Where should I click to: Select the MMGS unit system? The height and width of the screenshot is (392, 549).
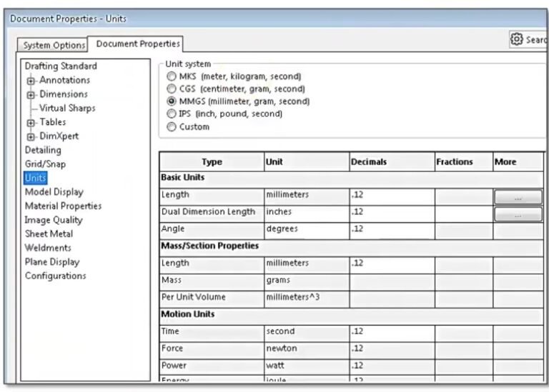[172, 101]
